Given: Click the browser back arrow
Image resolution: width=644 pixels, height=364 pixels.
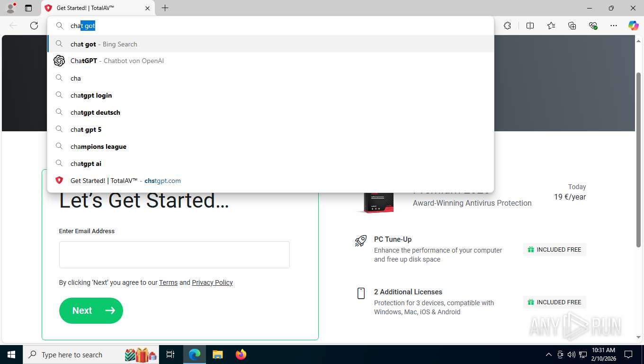Looking at the screenshot, I should point(13,26).
